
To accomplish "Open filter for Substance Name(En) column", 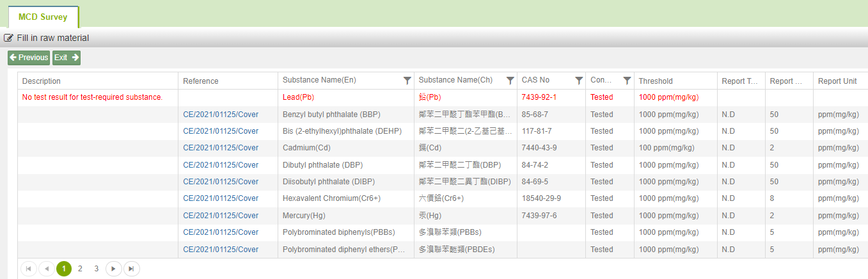I will point(407,81).
